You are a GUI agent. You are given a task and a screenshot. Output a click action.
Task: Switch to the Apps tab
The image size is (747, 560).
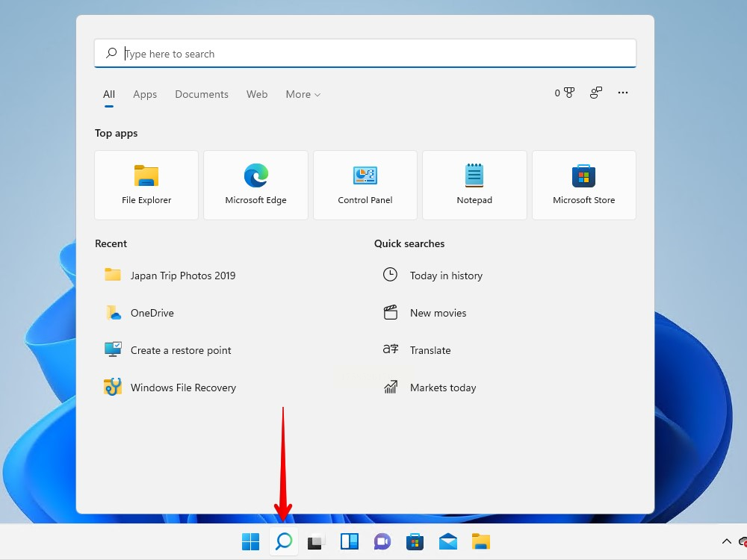[x=145, y=95]
